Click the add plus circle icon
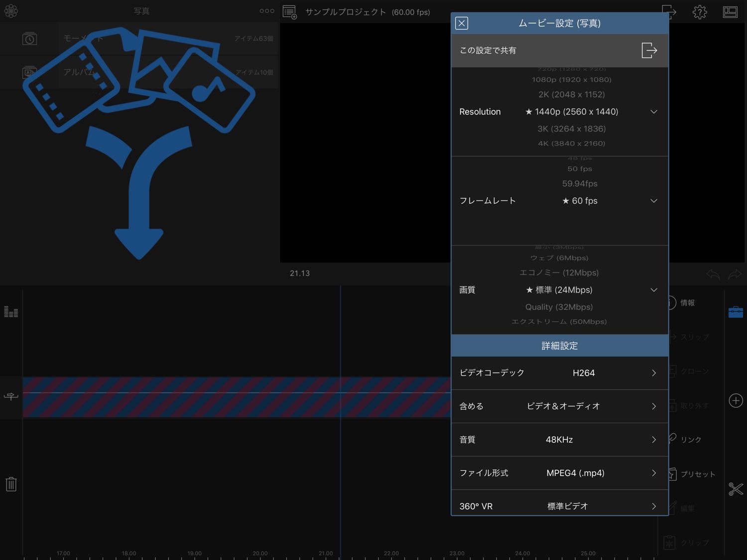This screenshot has height=560, width=747. 736,401
